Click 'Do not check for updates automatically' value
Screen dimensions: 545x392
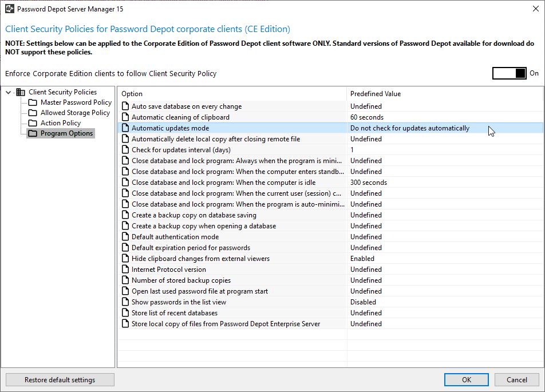[410, 128]
